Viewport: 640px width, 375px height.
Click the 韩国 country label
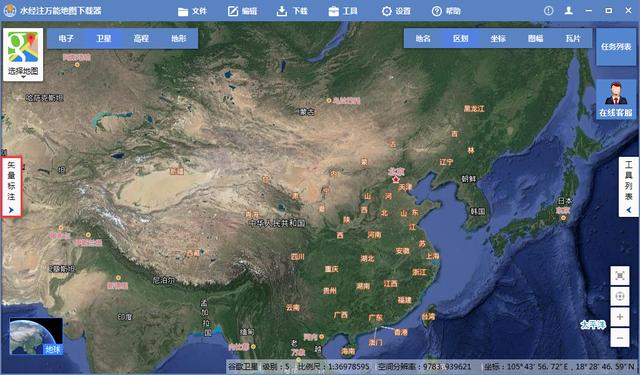(478, 211)
